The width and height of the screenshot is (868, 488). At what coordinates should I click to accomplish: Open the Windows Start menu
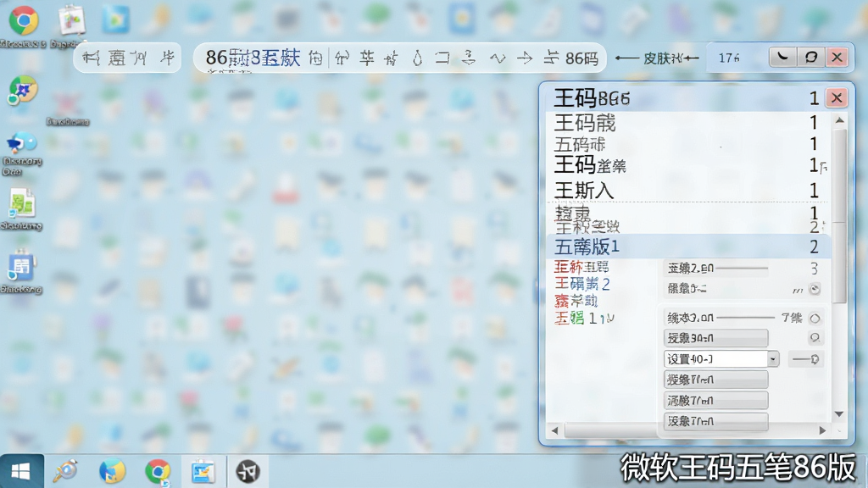click(21, 471)
